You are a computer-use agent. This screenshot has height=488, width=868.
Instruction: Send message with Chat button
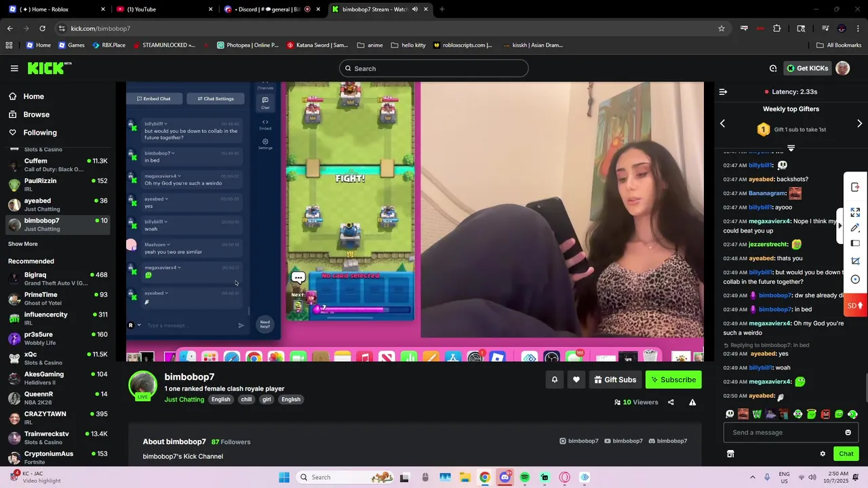pyautogui.click(x=846, y=454)
